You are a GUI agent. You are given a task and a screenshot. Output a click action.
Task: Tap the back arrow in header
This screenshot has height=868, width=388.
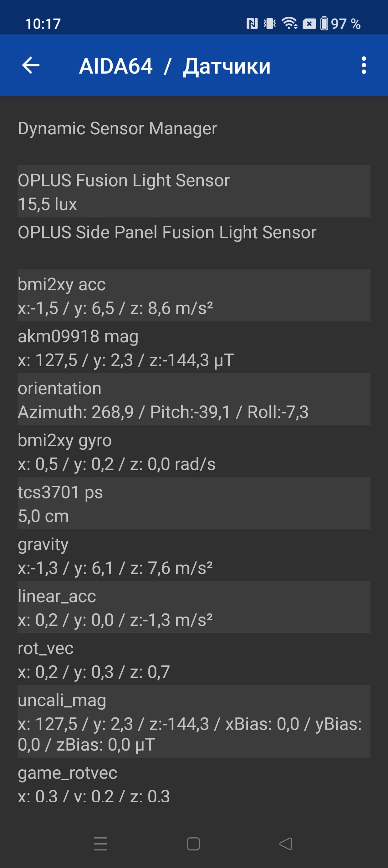31,65
